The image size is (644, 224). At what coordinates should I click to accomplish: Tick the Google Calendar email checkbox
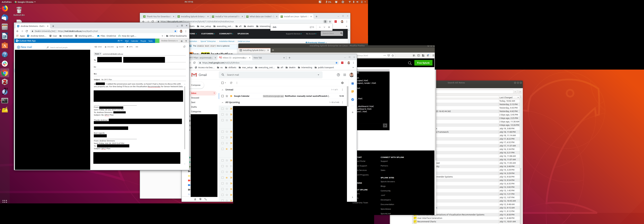click(x=223, y=96)
